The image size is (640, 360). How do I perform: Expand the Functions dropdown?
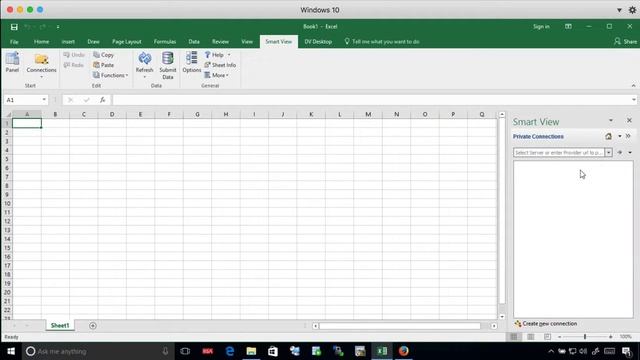(x=111, y=76)
